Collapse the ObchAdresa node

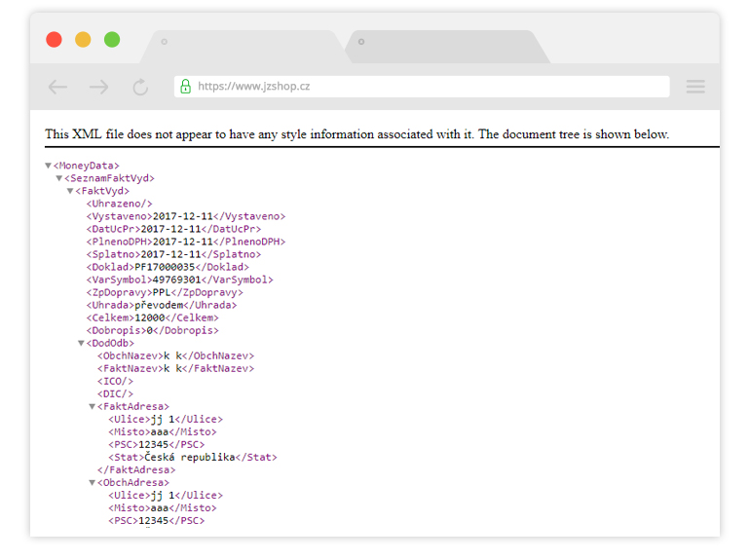tap(93, 482)
